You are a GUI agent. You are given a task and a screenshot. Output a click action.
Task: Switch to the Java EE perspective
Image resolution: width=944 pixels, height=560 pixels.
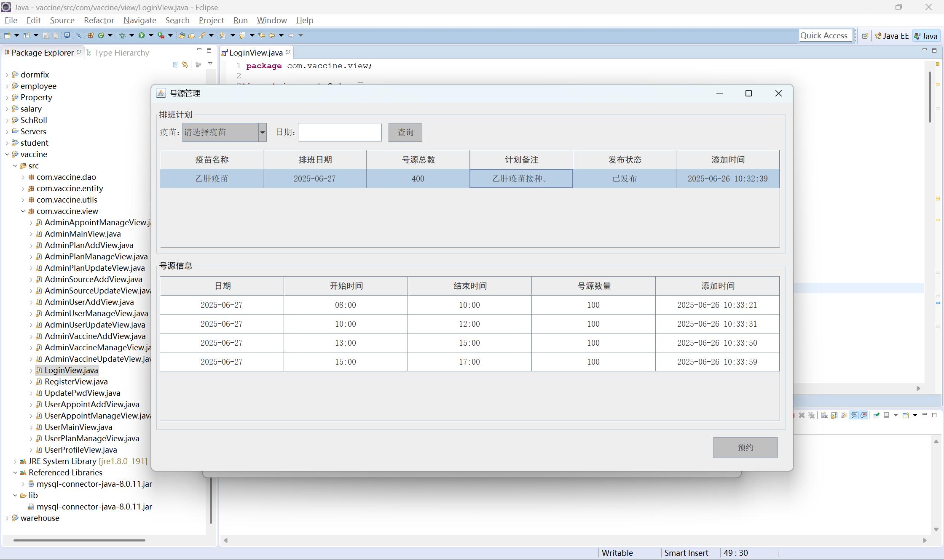point(892,36)
